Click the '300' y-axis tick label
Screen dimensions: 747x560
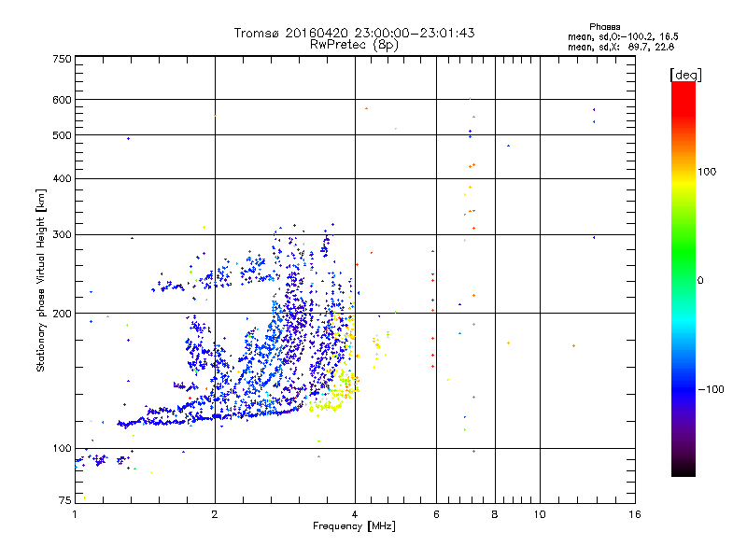pos(62,235)
